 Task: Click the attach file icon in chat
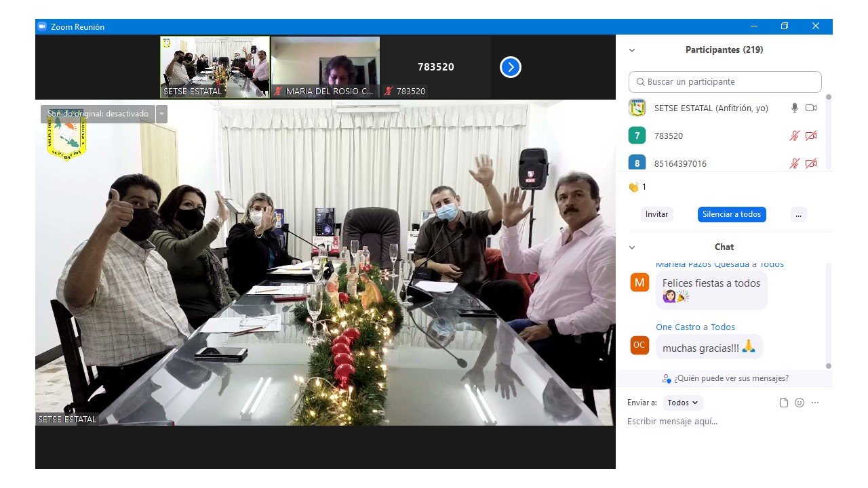784,403
